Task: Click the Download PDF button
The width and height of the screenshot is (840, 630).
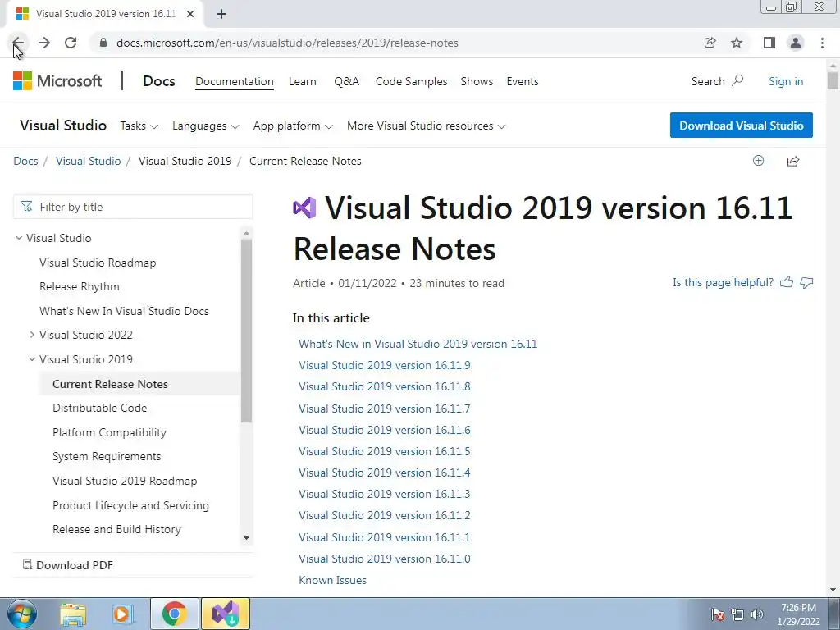Action: coord(68,565)
